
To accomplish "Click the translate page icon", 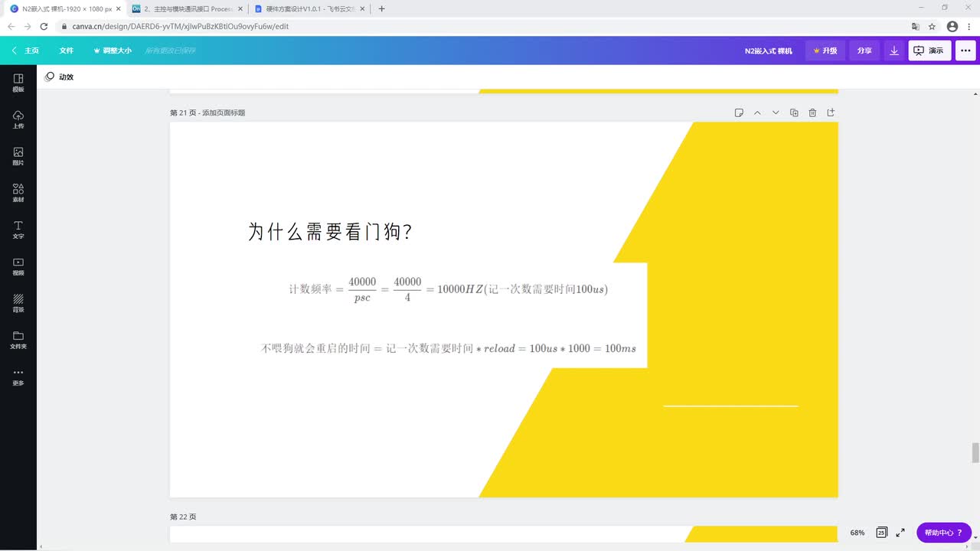I will coord(915,26).
